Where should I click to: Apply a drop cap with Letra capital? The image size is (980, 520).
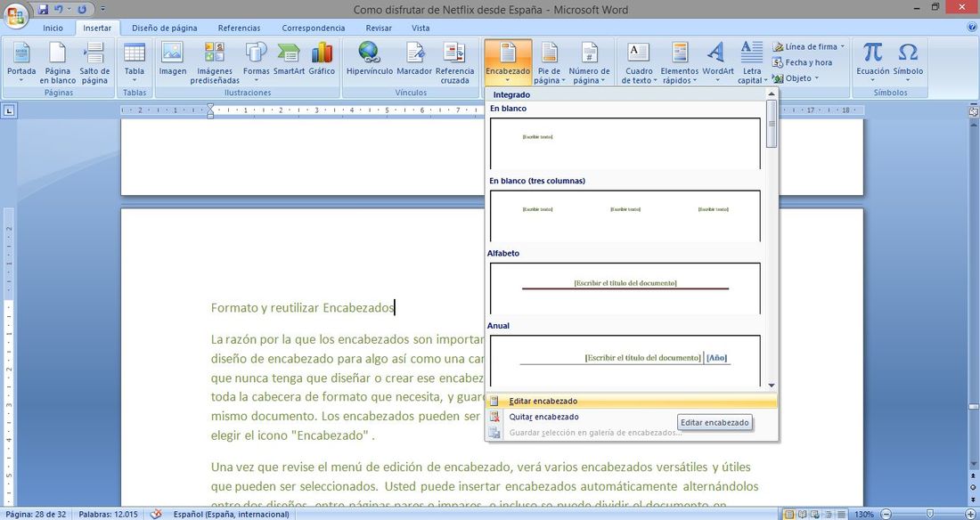[752, 62]
